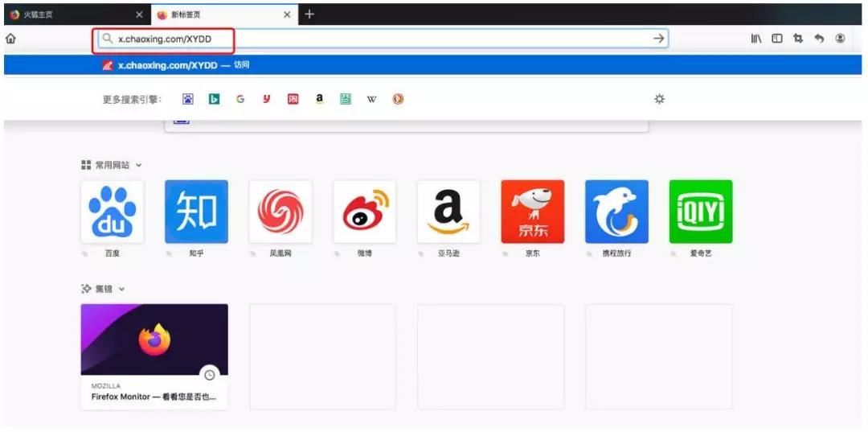Open the Library icon in the toolbar
The height and width of the screenshot is (432, 868).
(x=756, y=39)
